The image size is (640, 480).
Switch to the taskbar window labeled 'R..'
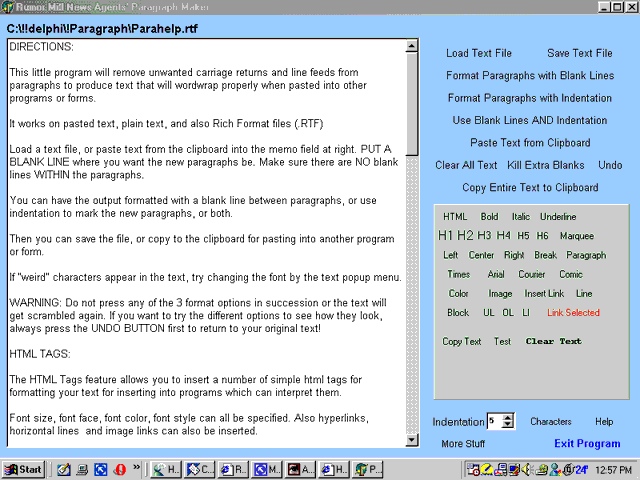point(233,470)
